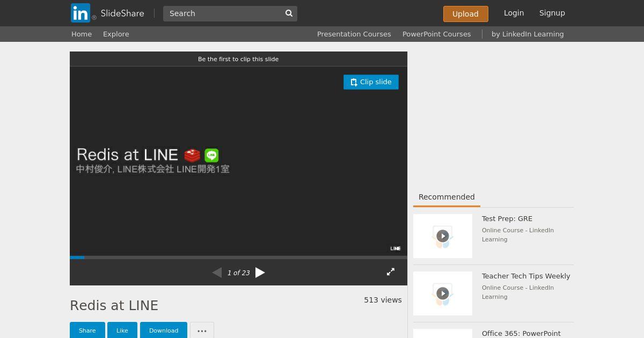The height and width of the screenshot is (338, 644).
Task: Open fullscreen view of the slideshow
Action: click(391, 272)
